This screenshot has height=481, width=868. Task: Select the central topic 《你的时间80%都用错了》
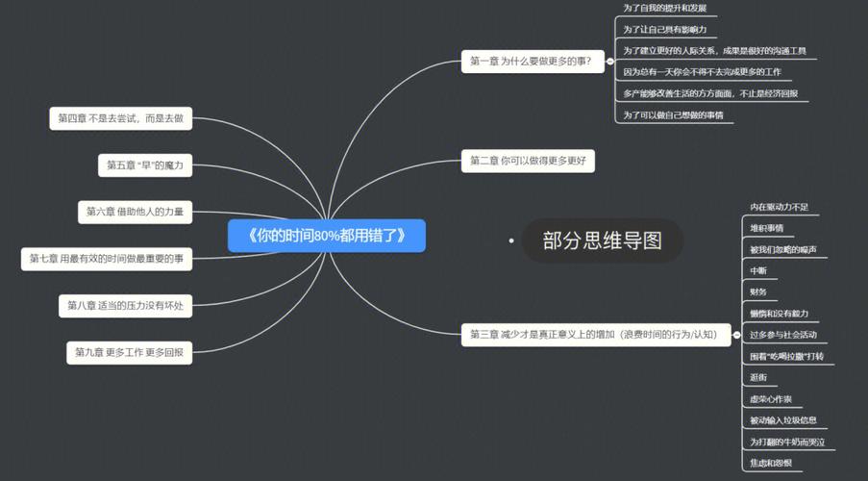click(327, 236)
